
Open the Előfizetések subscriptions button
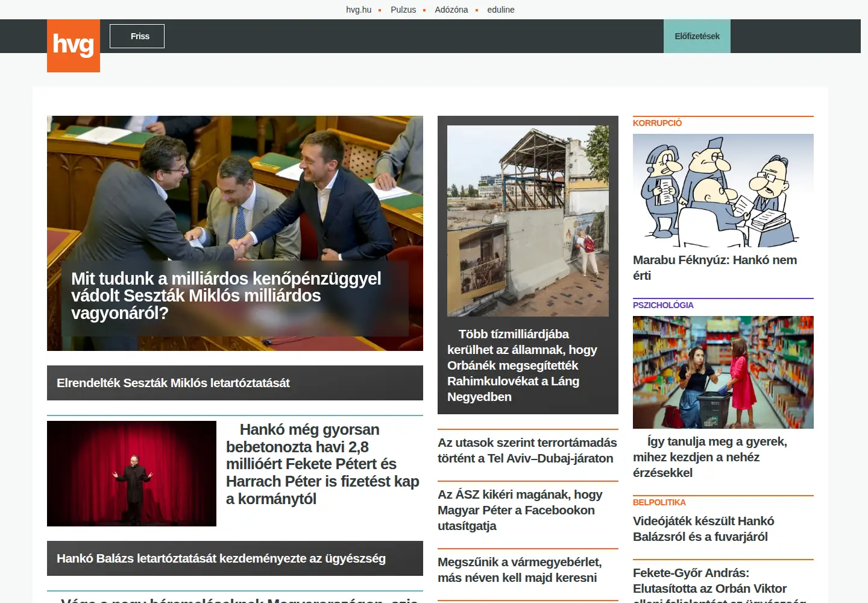coord(697,36)
